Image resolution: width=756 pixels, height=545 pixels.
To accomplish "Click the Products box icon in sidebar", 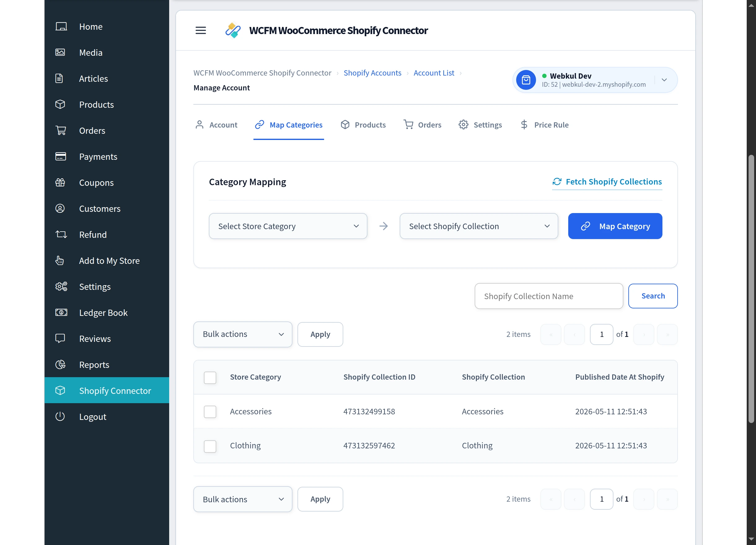I will (60, 104).
